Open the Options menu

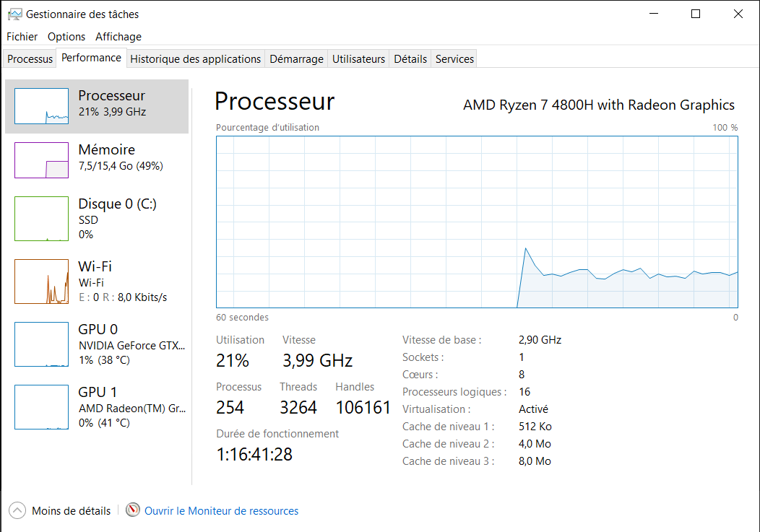point(66,37)
